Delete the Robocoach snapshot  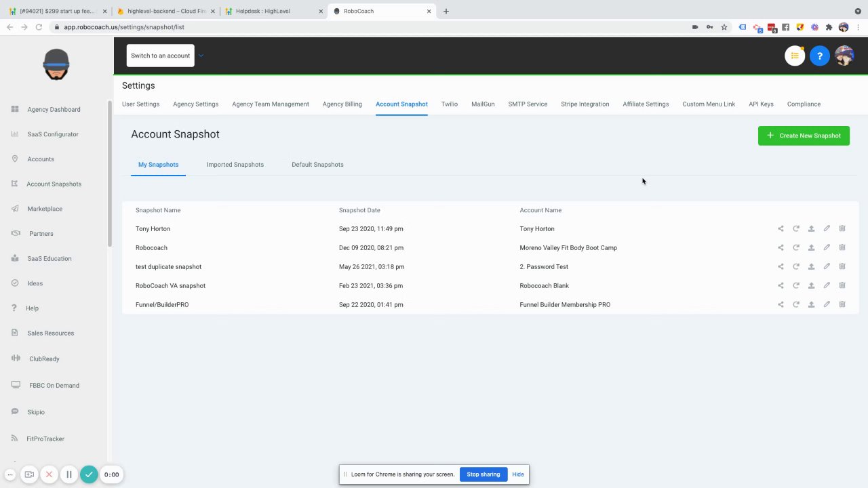point(842,247)
